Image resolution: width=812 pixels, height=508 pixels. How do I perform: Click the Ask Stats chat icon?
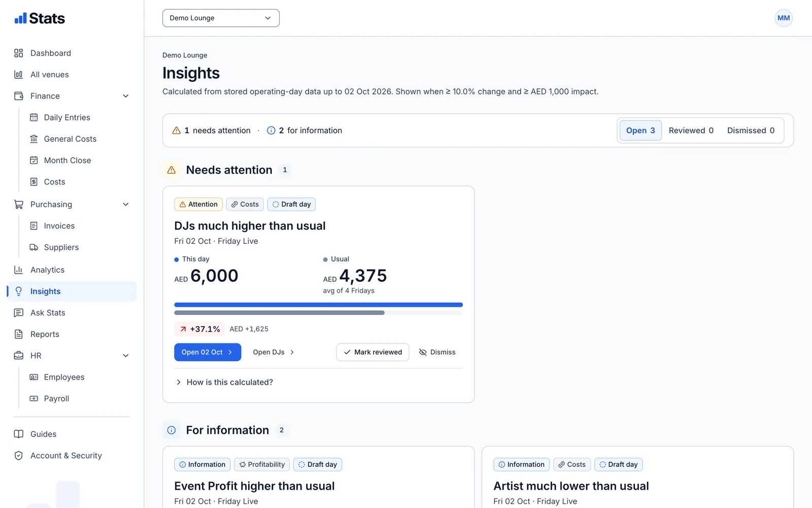19,313
